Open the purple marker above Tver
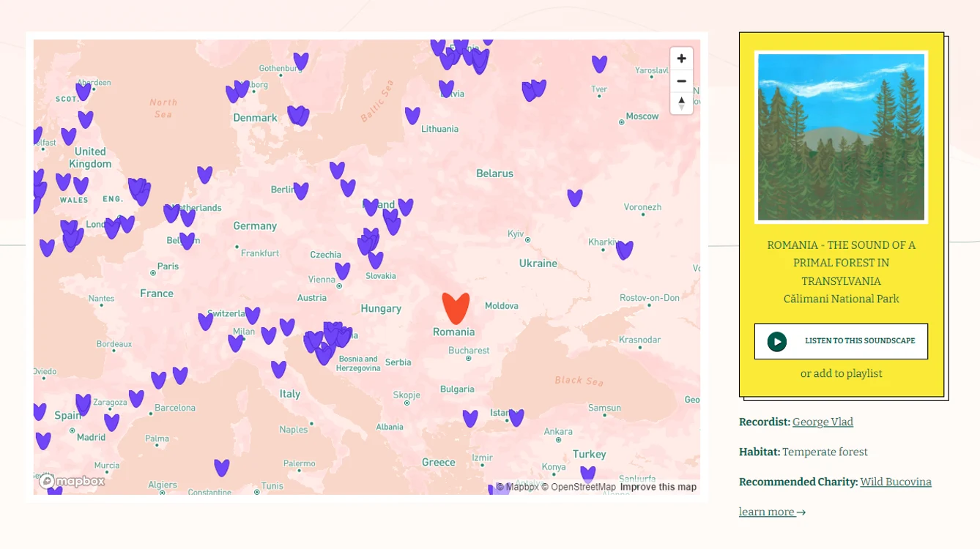 (x=599, y=64)
